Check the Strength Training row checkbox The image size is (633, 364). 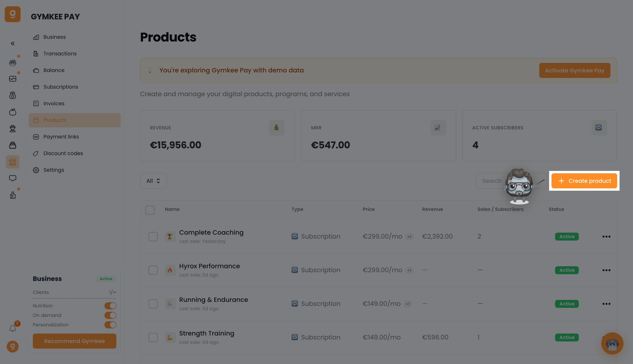153,337
